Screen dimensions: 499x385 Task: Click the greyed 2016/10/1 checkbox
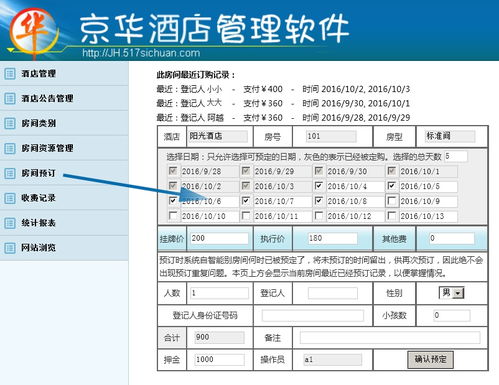(x=392, y=171)
